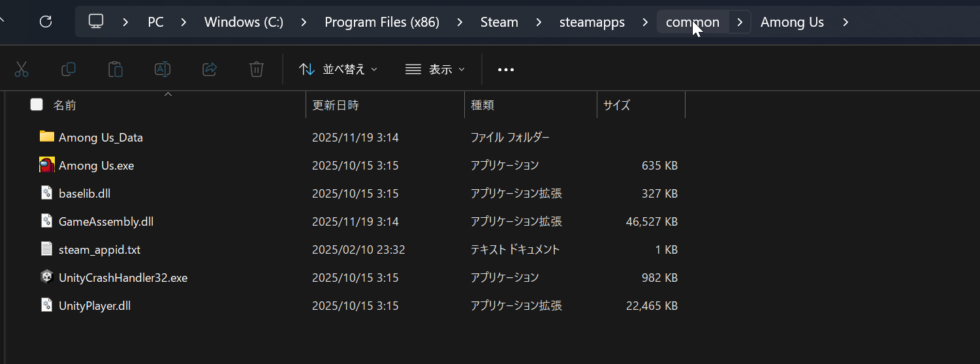Navigate to Windows (C:) breadcrumb

244,22
